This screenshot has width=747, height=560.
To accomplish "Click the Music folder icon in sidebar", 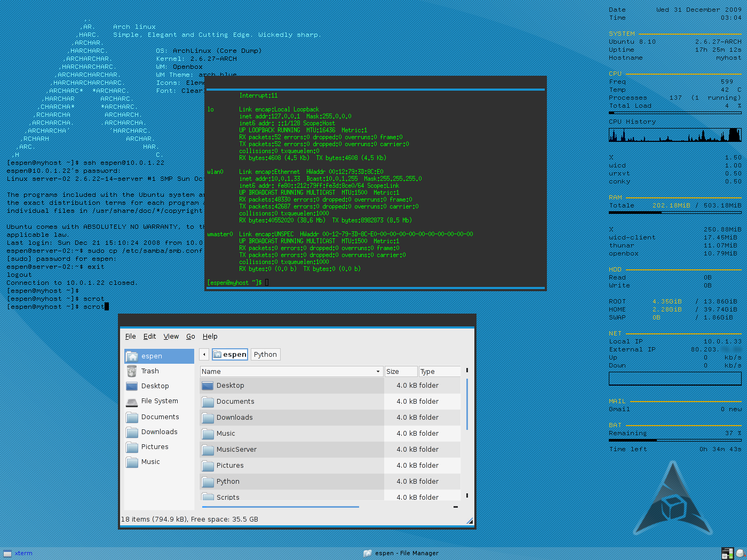I will coord(132,462).
